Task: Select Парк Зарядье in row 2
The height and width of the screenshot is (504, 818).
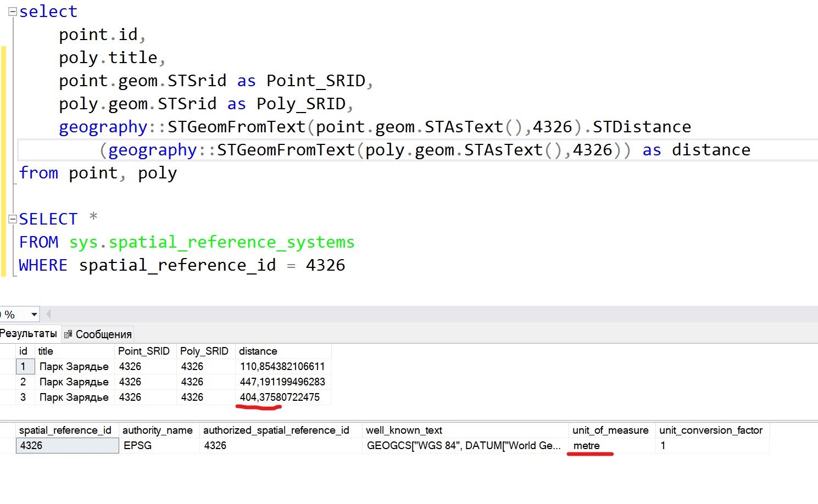Action: tap(74, 382)
